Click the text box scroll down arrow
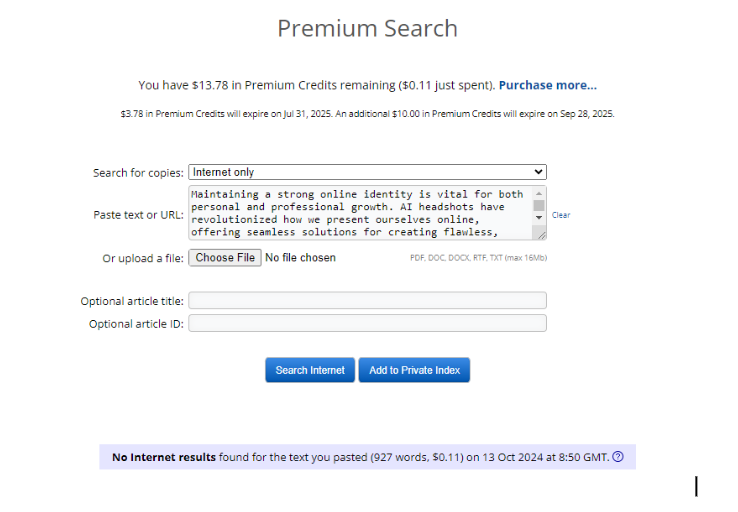This screenshot has width=738, height=512. point(539,217)
